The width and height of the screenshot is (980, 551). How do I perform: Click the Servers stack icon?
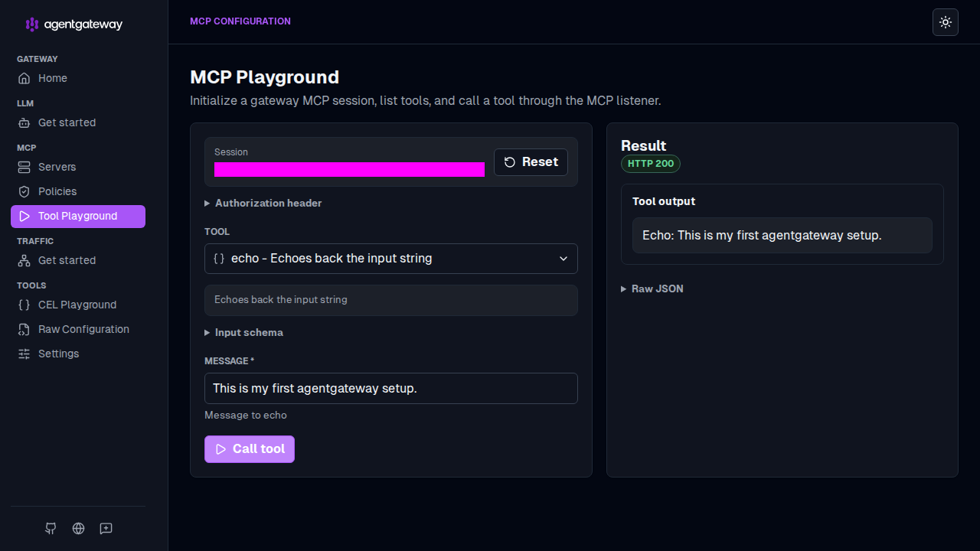tap(24, 167)
